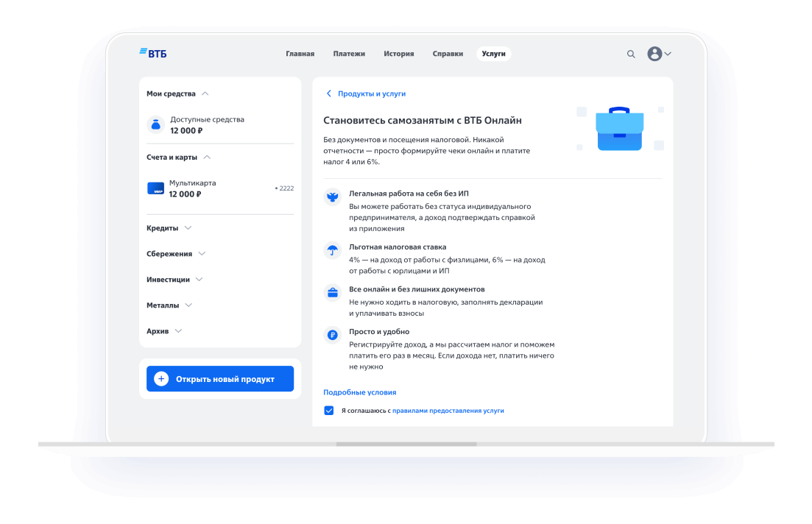Collapse the Мои средства section
The height and width of the screenshot is (524, 812).
pyautogui.click(x=205, y=94)
